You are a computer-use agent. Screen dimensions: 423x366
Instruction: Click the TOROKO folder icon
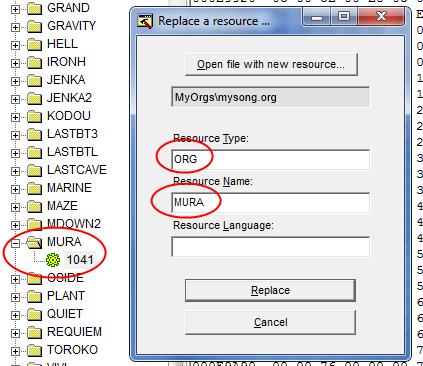pos(34,351)
